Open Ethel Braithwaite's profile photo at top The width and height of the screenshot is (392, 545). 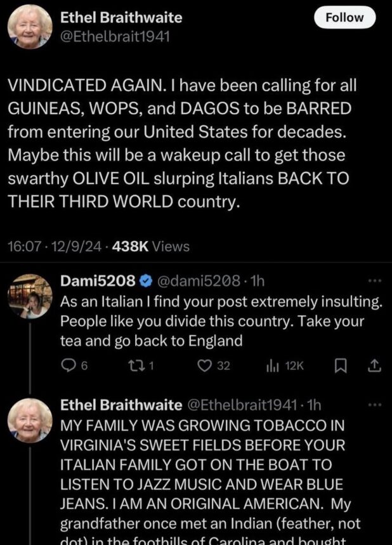click(30, 27)
